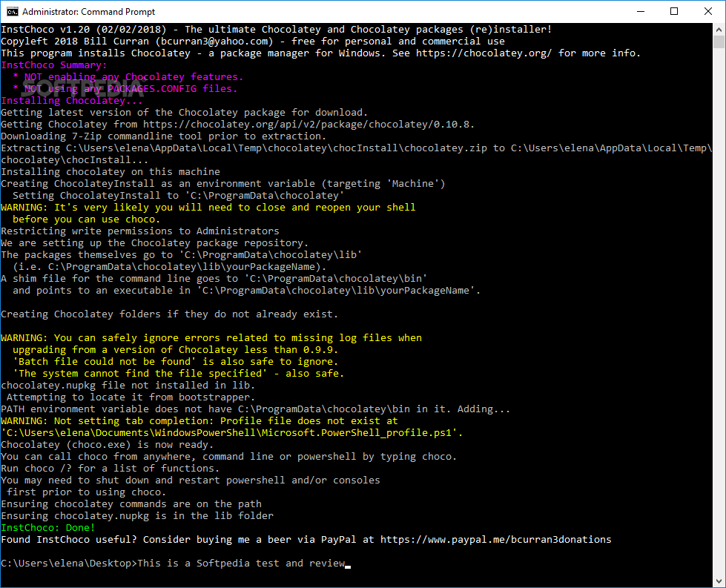
Task: Click the Microsoft.PowerShell_profile.ps1 path line
Action: pos(232,433)
